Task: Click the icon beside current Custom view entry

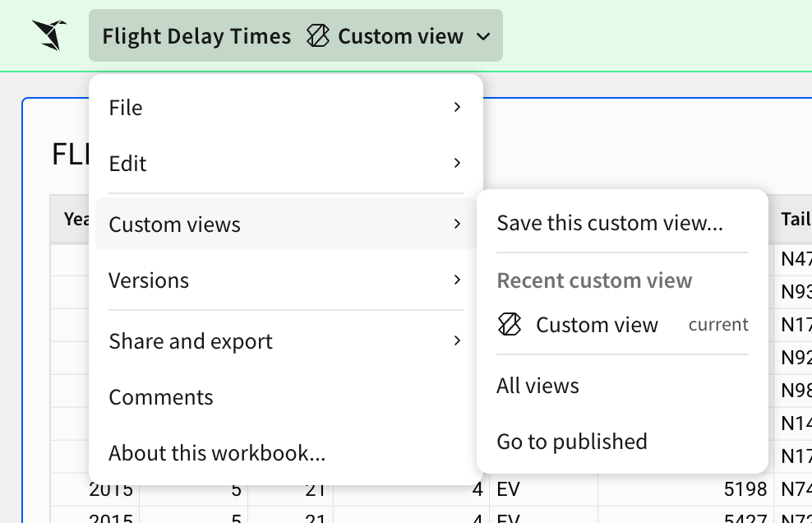Action: click(510, 325)
